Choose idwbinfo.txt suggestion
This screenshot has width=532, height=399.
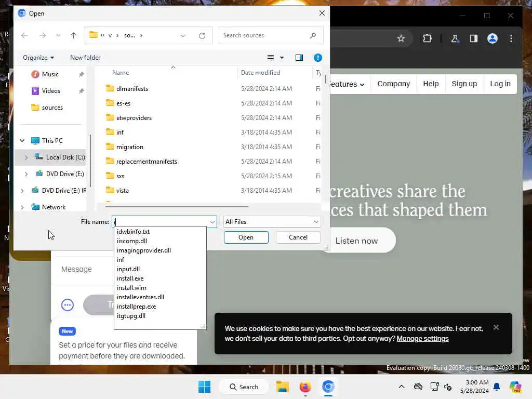(x=133, y=232)
